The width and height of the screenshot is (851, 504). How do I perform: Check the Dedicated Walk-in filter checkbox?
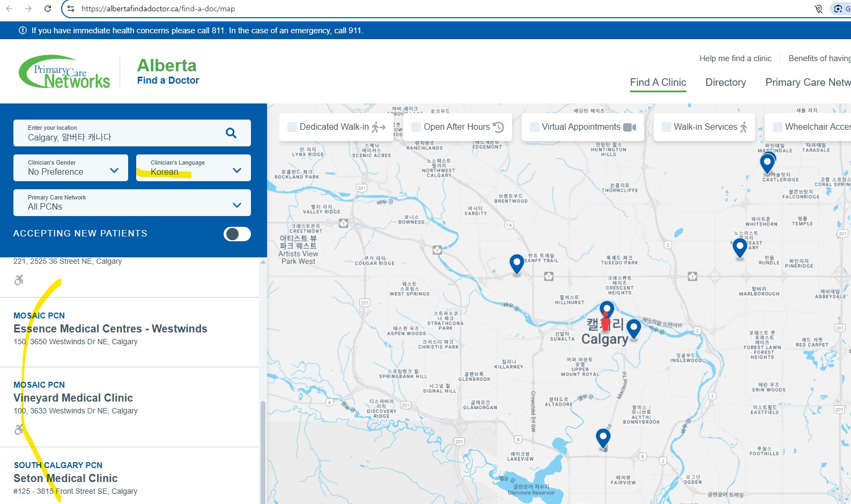[292, 127]
